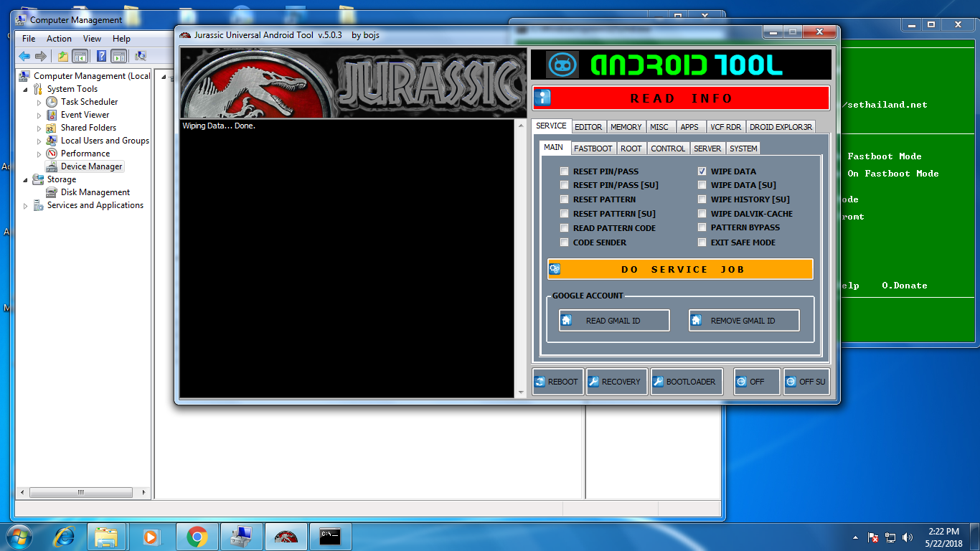Check WIPE DALVIK-CACHE option
980x551 pixels.
point(702,214)
